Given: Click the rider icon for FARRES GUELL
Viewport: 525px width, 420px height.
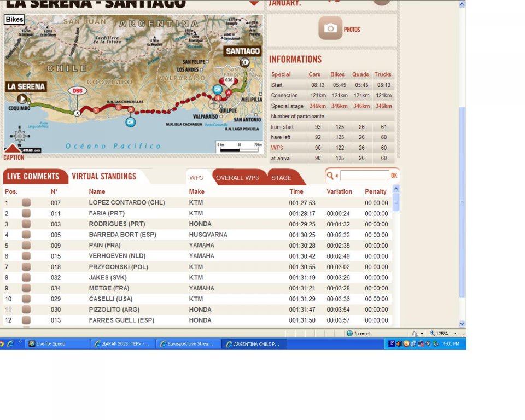Looking at the screenshot, I should tap(26, 320).
